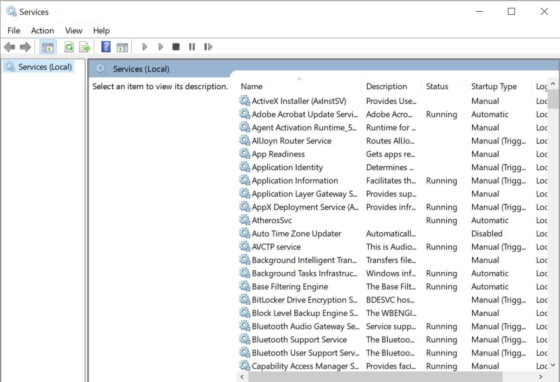
Task: Select the Adobe Acrobat Update Service row
Action: pyautogui.click(x=393, y=114)
